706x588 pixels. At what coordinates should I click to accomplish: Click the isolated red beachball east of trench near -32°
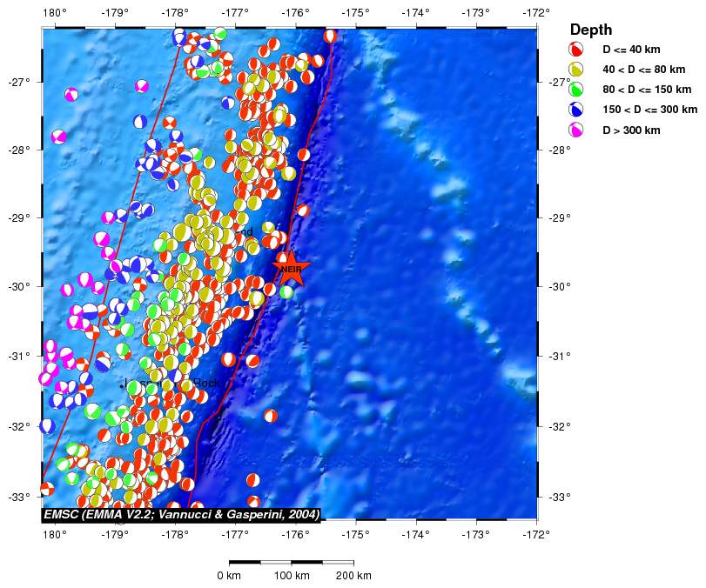pyautogui.click(x=271, y=416)
